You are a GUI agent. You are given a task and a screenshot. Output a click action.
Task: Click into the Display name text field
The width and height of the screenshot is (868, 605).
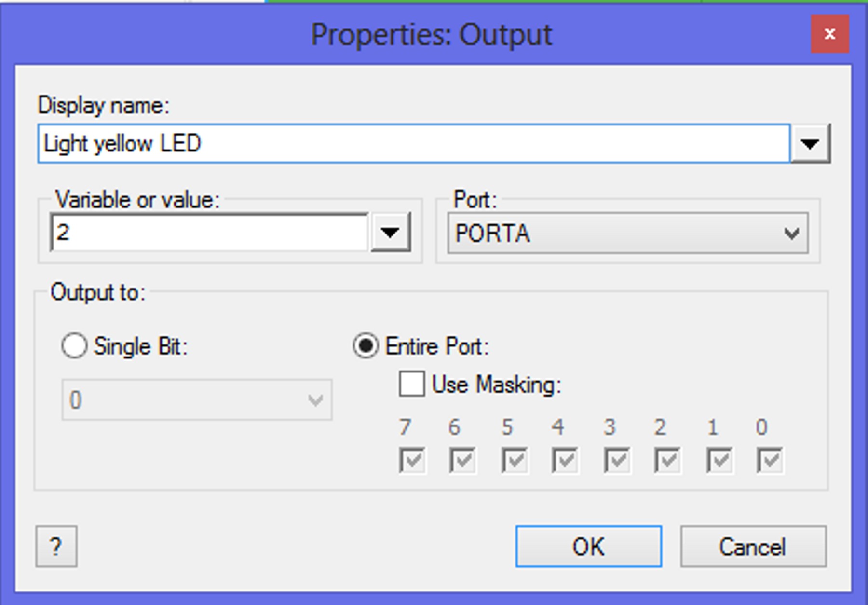(414, 143)
